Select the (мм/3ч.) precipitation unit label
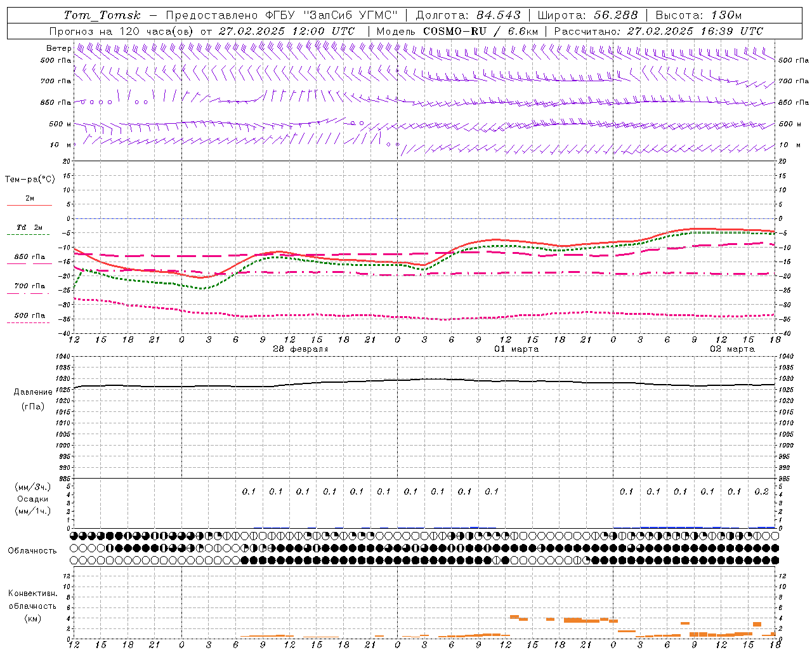Screen dimensions: 812x650 (x=32, y=487)
